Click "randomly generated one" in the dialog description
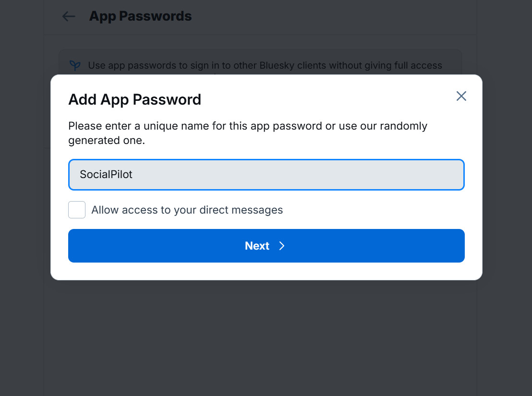This screenshot has width=532, height=396. 106,141
